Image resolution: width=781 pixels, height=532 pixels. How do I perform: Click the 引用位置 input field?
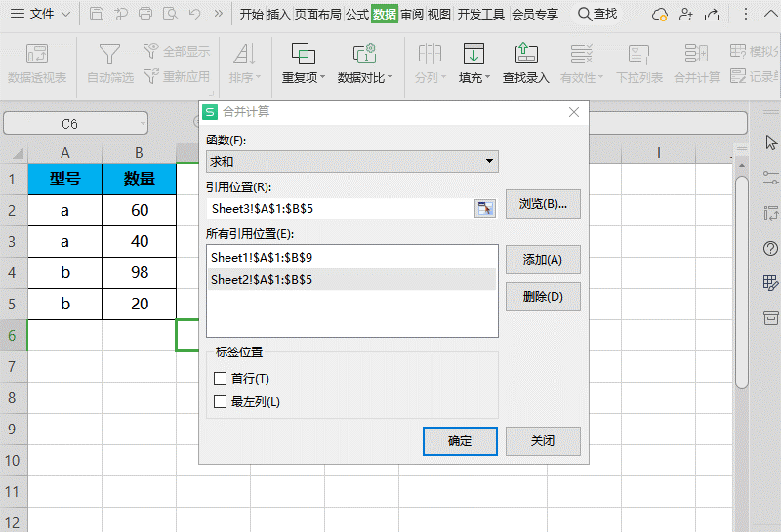[x=340, y=208]
